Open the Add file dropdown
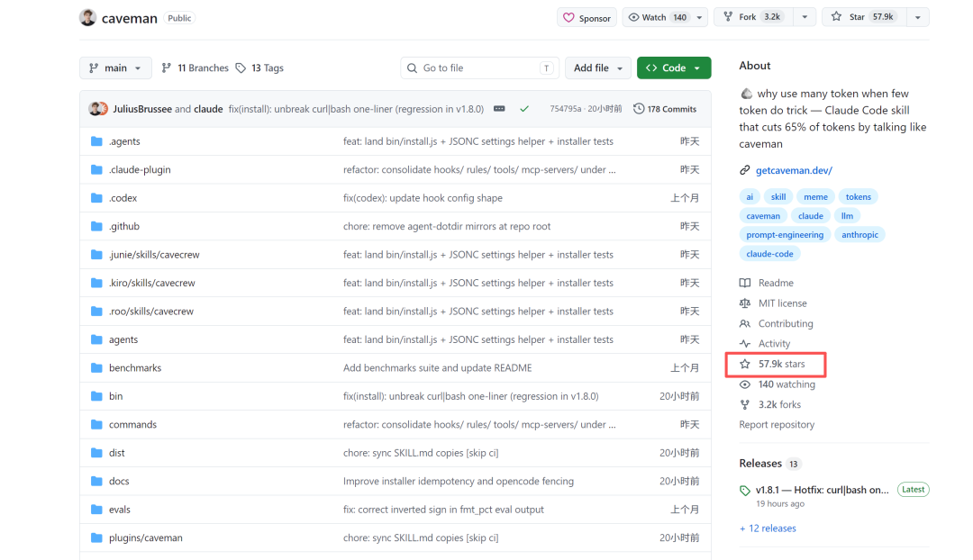The width and height of the screenshot is (973, 560). (597, 68)
